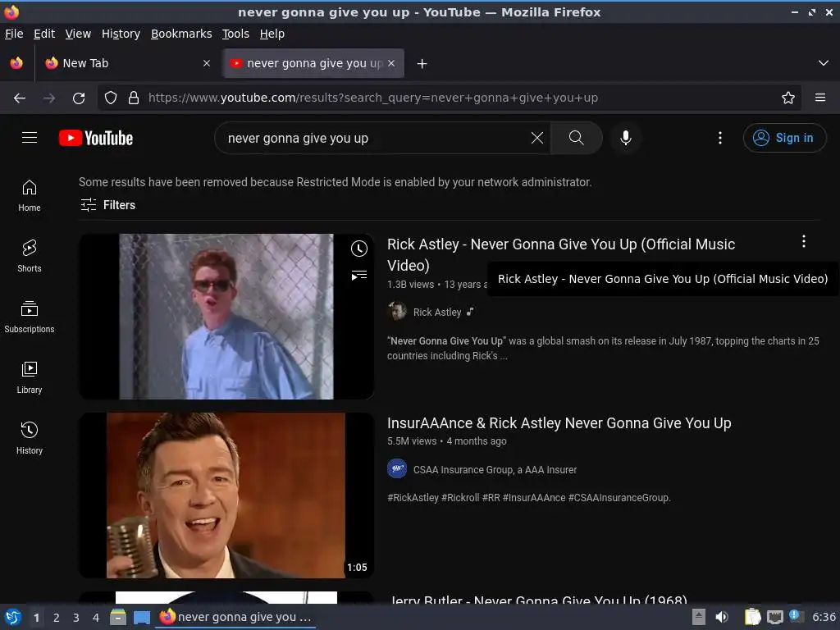
Task: Open Subscriptions in the sidebar
Action: coord(30,317)
